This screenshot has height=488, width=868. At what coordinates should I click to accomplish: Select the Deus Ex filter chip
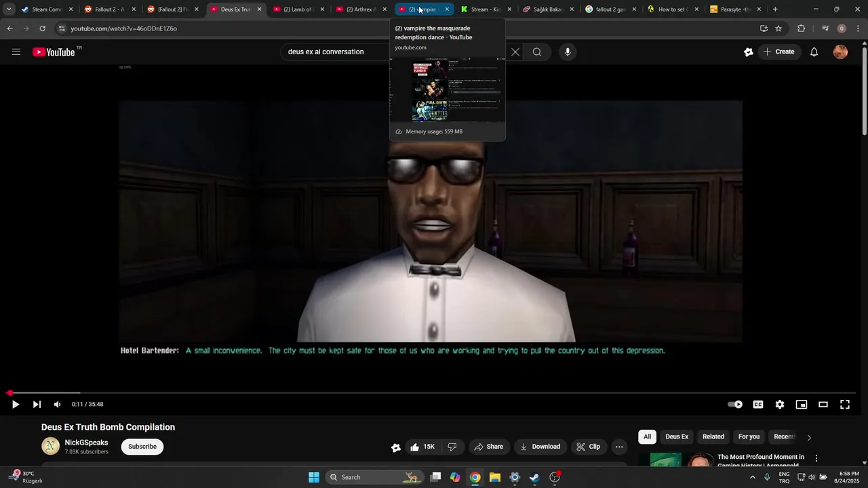[677, 436]
